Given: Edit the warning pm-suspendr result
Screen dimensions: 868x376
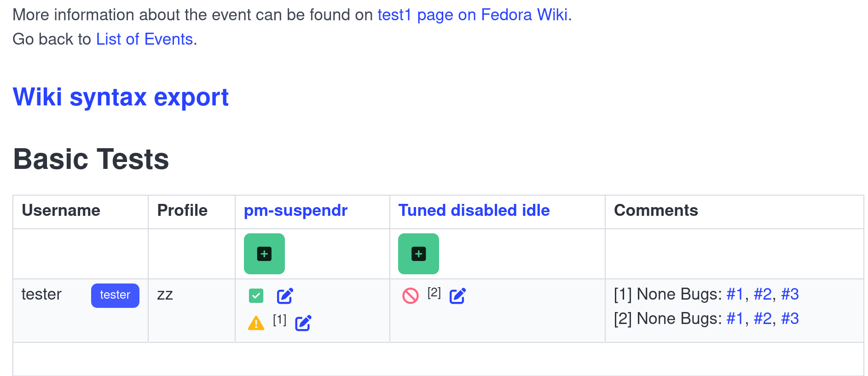Looking at the screenshot, I should click(x=303, y=323).
